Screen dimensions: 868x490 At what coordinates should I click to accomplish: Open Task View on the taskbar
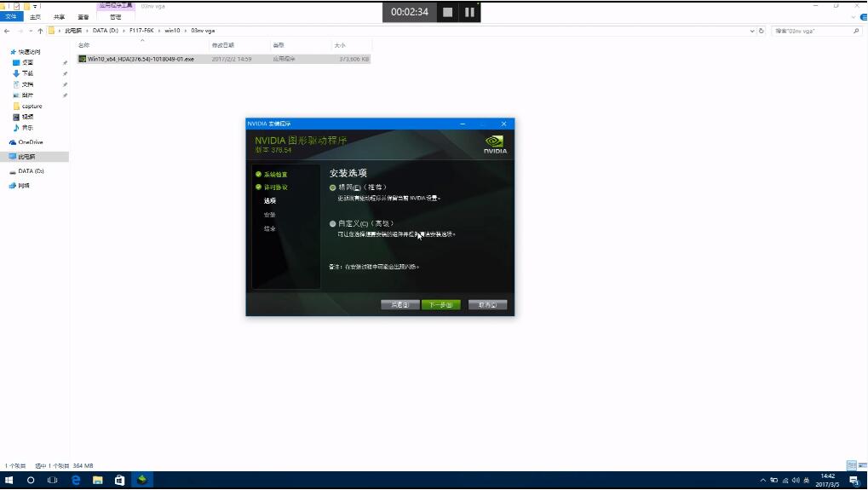pos(53,480)
